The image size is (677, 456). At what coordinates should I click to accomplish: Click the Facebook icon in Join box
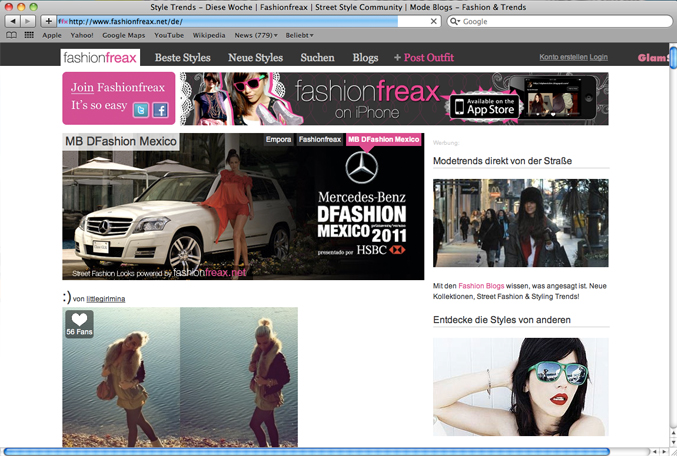pos(160,110)
